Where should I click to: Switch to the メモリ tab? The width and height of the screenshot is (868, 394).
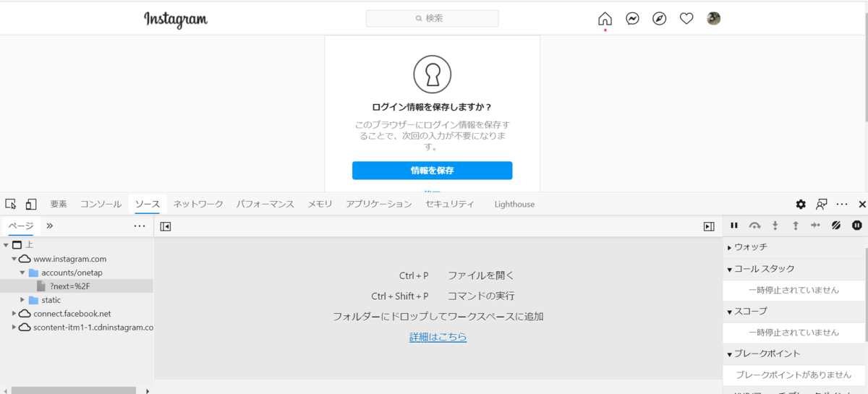[x=320, y=204]
